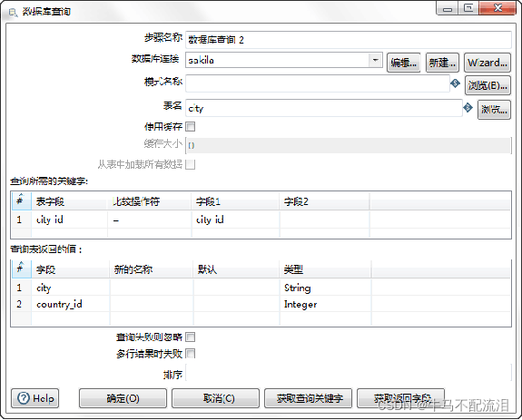The width and height of the screenshot is (522, 420).
Task: Click the 缓存大小 cache size field
Action: click(349, 146)
